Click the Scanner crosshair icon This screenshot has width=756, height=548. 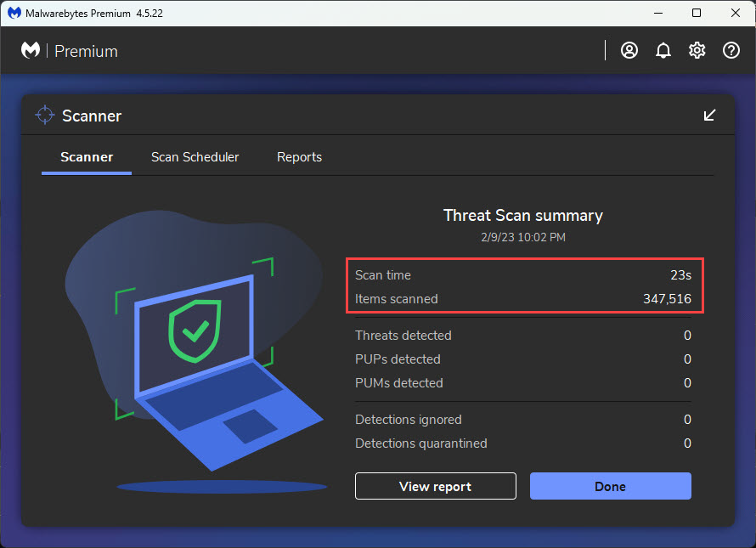click(45, 115)
